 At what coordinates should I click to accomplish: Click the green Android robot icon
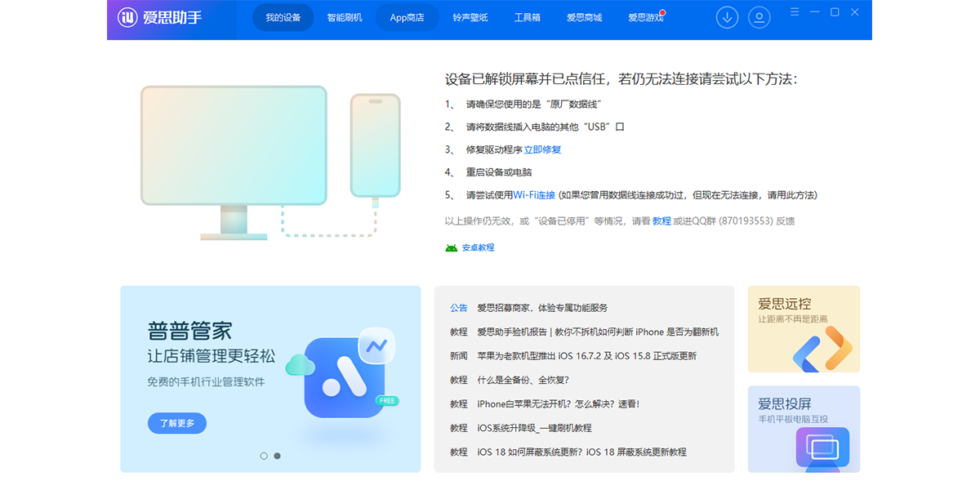pyautogui.click(x=451, y=247)
